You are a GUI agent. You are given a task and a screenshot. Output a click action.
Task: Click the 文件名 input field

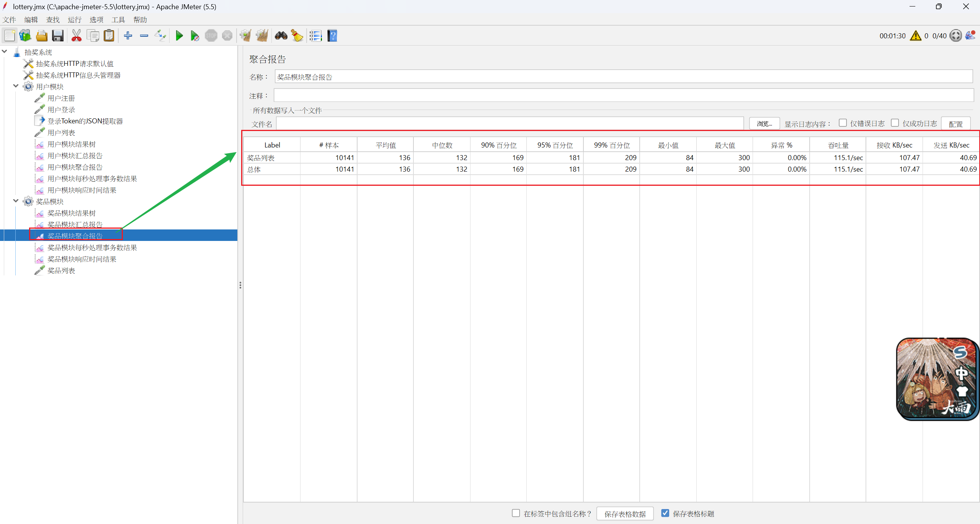[x=509, y=124]
